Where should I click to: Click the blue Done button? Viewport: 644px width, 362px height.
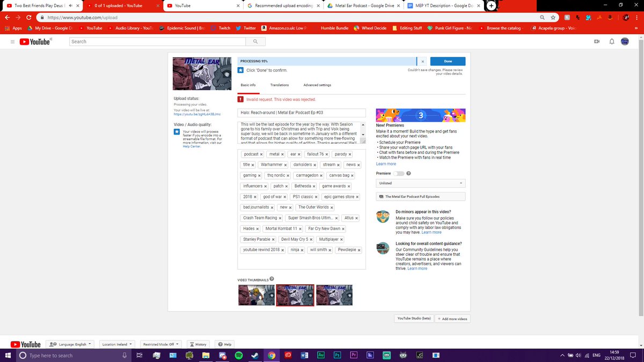[x=448, y=62]
